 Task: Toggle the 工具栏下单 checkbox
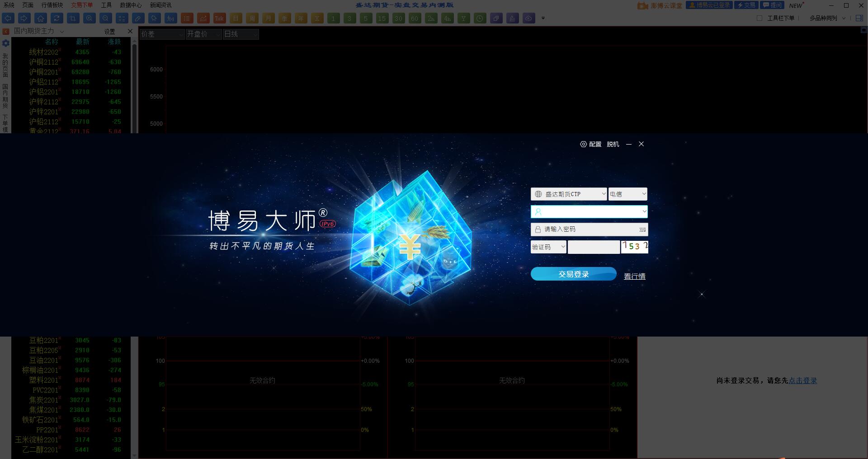759,18
